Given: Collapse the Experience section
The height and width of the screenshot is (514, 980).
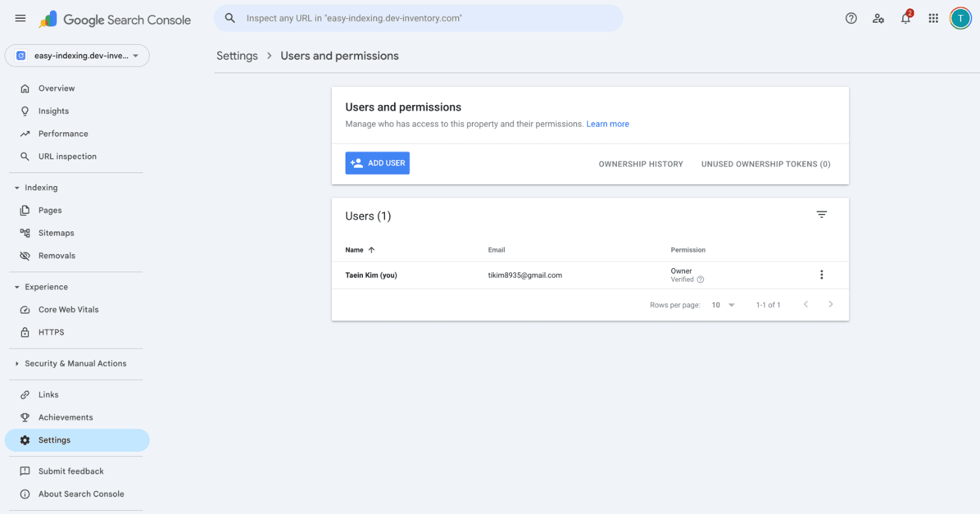Looking at the screenshot, I should (x=17, y=287).
